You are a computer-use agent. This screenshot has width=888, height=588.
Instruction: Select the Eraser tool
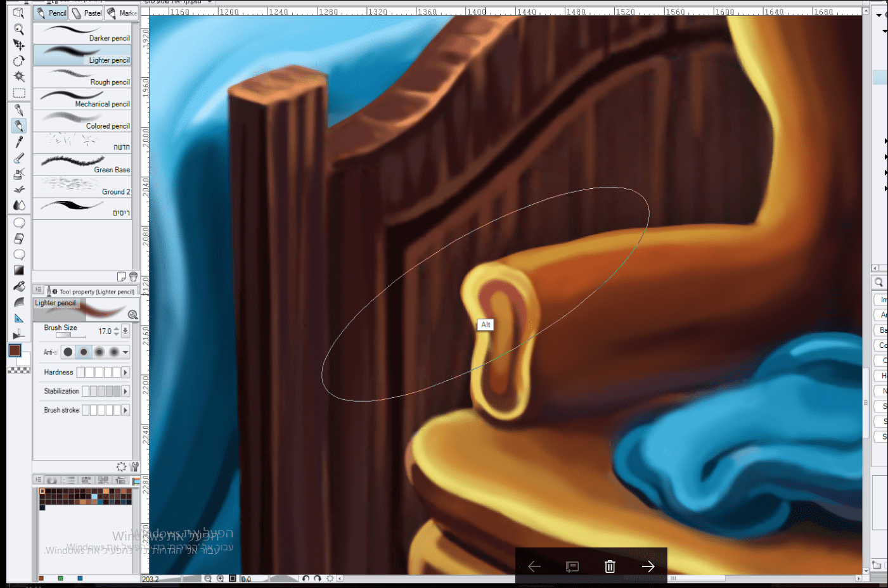19,238
